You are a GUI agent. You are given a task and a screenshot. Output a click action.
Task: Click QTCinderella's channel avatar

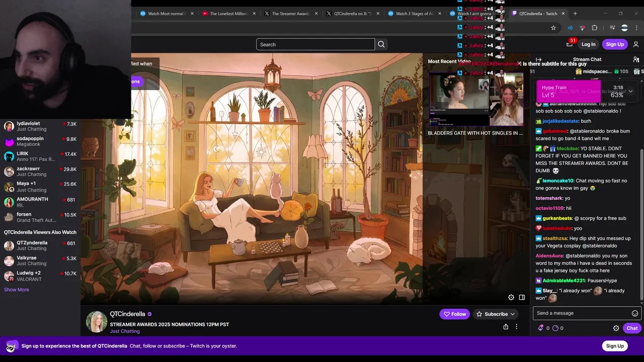[x=97, y=322]
